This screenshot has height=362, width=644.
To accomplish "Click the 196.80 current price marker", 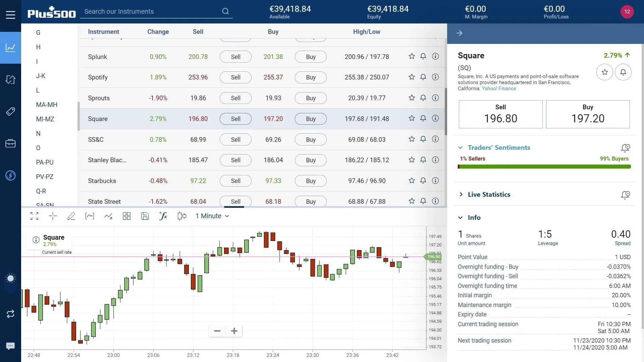I will [433, 257].
